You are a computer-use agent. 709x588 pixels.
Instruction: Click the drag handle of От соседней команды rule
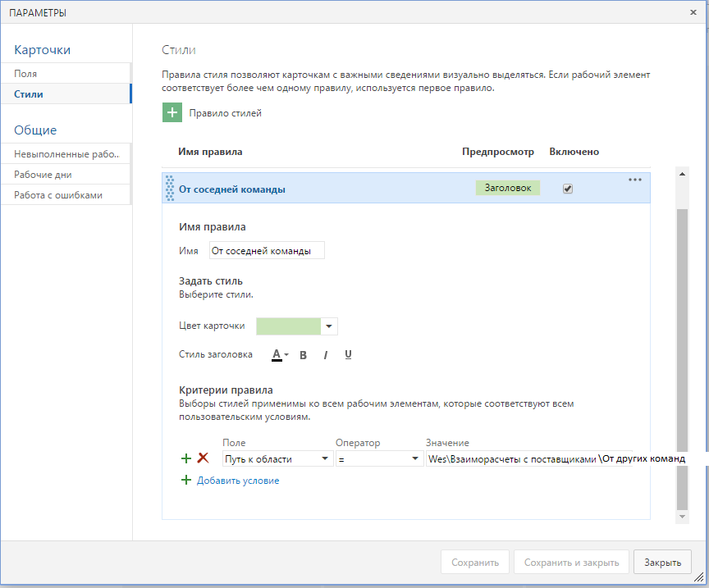coord(170,188)
